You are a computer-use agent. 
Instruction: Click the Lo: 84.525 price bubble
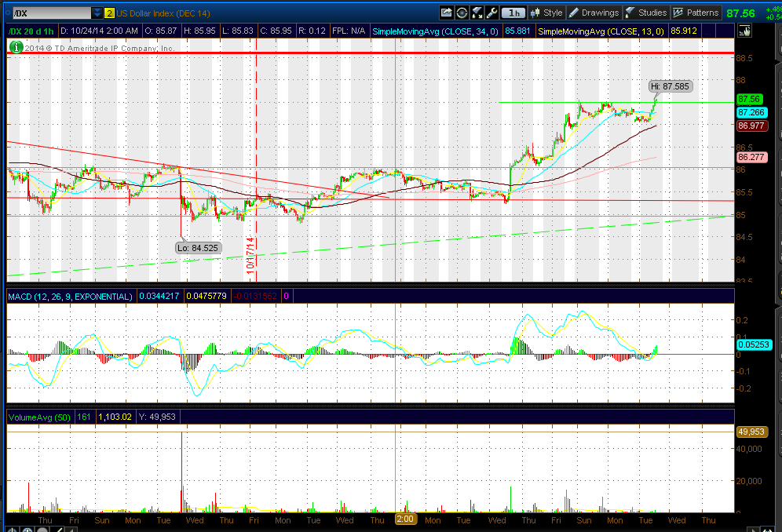click(198, 248)
